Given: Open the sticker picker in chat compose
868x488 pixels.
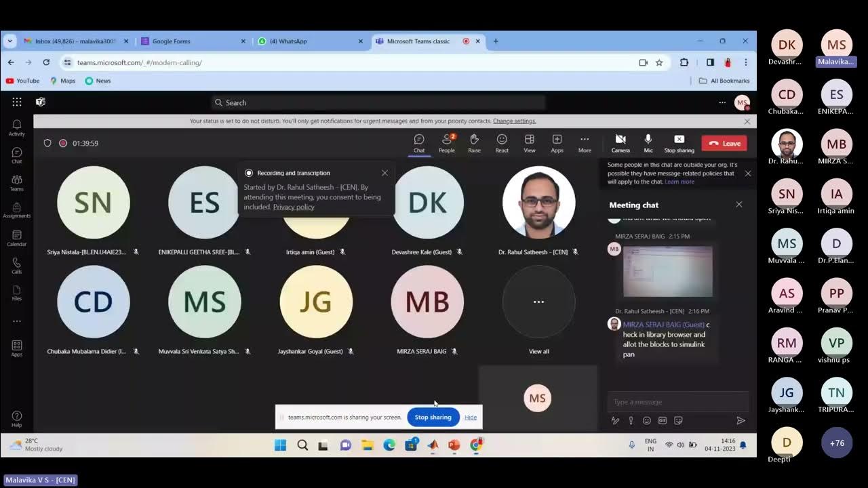Looking at the screenshot, I should coord(678,420).
